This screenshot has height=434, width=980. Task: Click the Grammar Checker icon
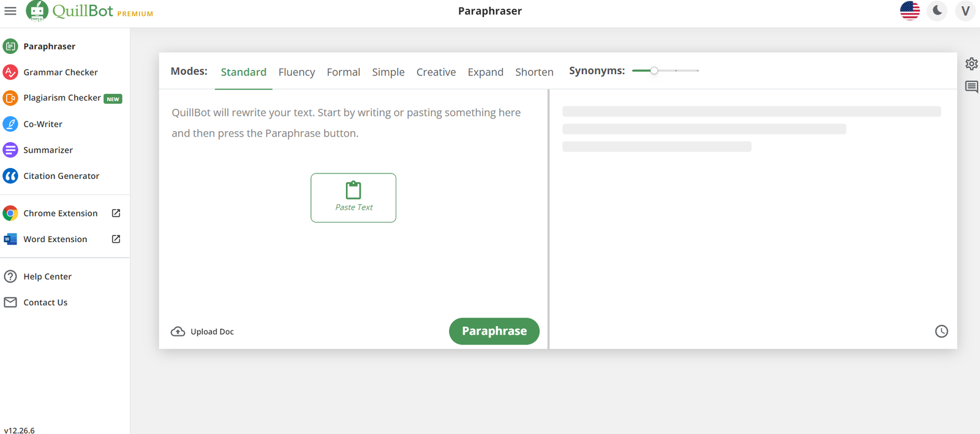pos(10,72)
